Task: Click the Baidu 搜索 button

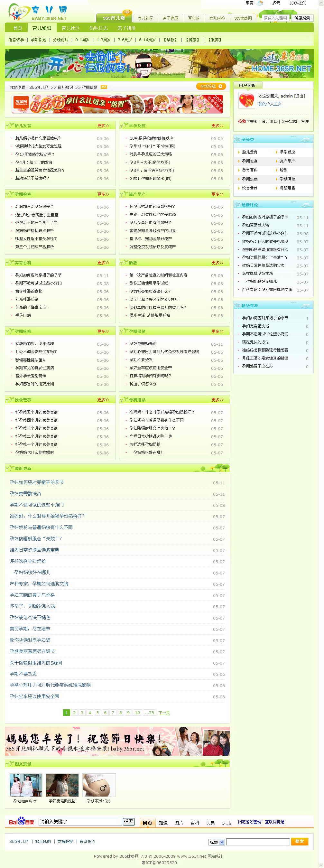Action: click(x=129, y=822)
